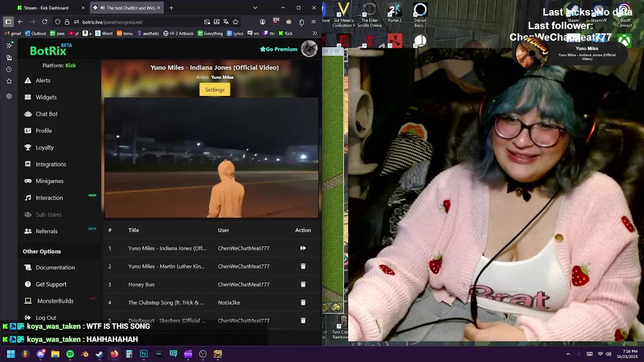Open Widgets in the sidebar
Image resolution: width=644 pixels, height=362 pixels.
[46, 97]
